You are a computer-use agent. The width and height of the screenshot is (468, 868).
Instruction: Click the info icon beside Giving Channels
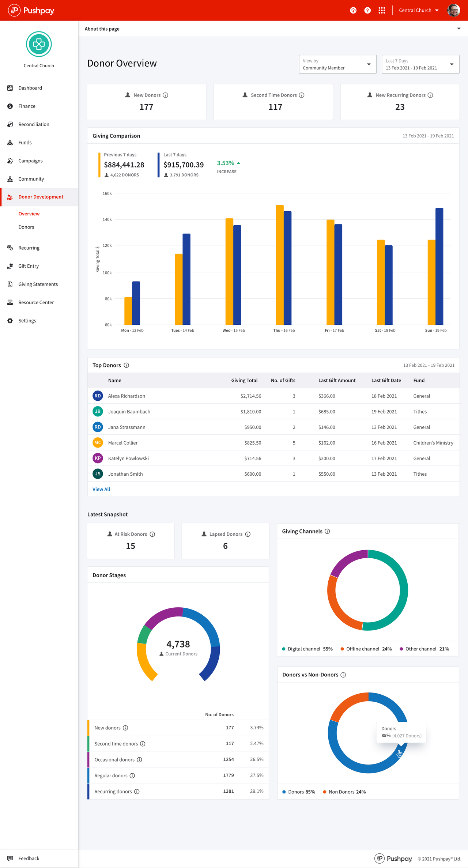click(327, 531)
